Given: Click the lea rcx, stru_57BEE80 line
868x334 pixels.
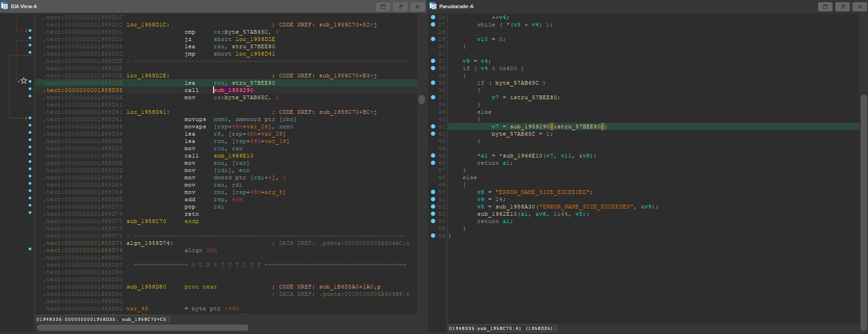Looking at the screenshot, I should [229, 83].
